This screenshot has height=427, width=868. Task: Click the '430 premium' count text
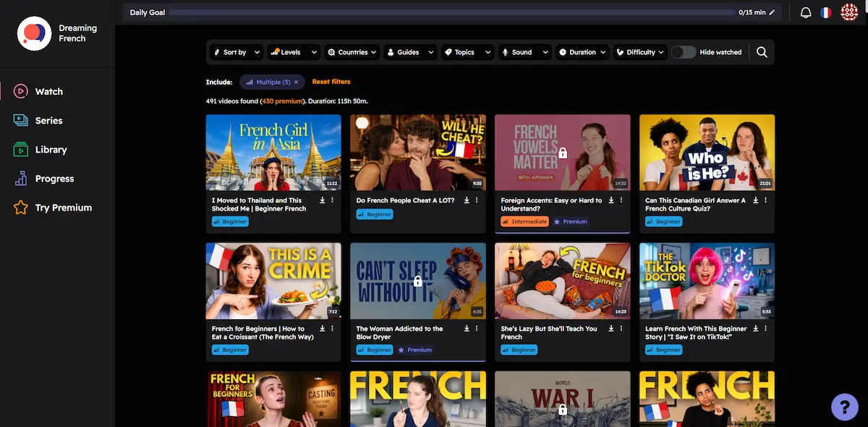click(282, 101)
